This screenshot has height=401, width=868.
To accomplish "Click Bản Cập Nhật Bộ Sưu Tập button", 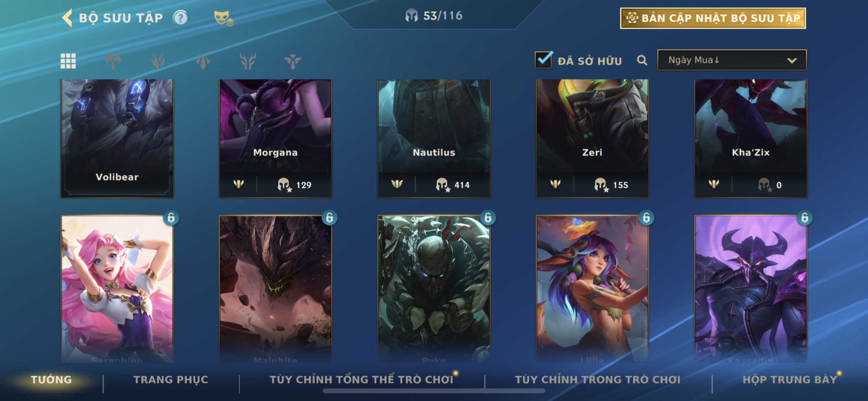I will (713, 18).
